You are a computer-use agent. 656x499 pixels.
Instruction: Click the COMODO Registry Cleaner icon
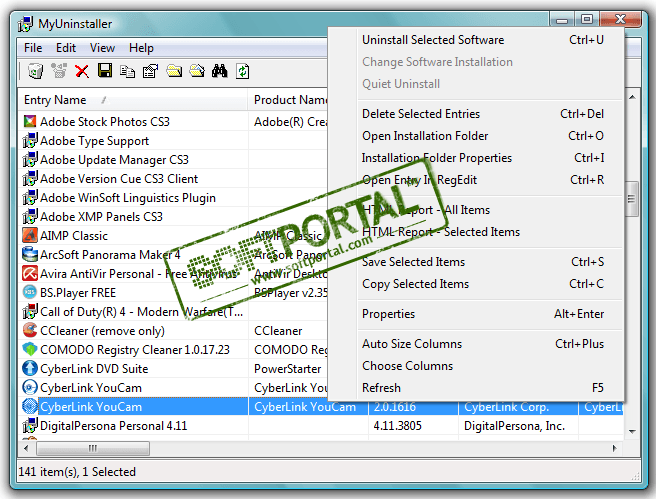pos(30,349)
